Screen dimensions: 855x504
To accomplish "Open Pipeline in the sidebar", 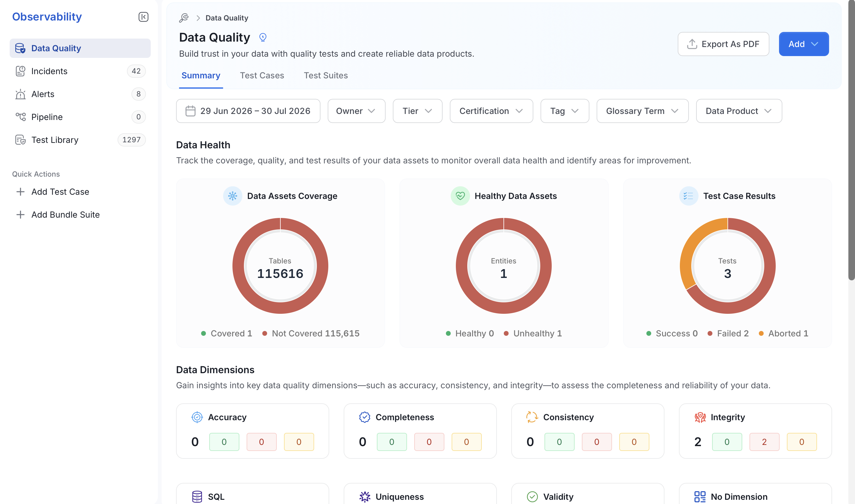I will [80, 117].
